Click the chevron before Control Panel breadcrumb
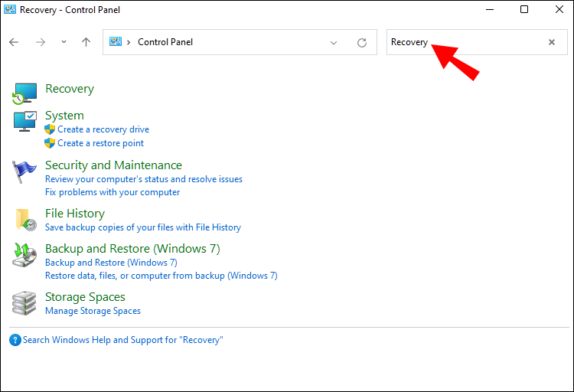The width and height of the screenshot is (574, 392). [x=129, y=42]
